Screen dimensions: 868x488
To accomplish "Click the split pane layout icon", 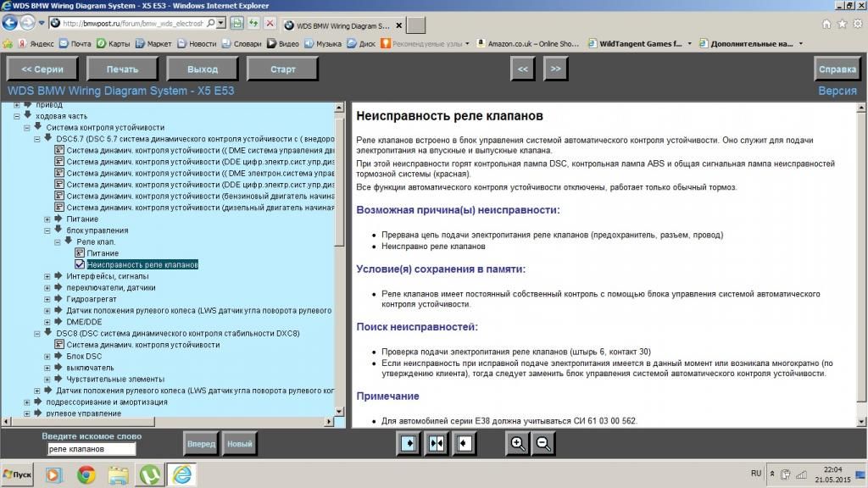I will click(x=437, y=444).
